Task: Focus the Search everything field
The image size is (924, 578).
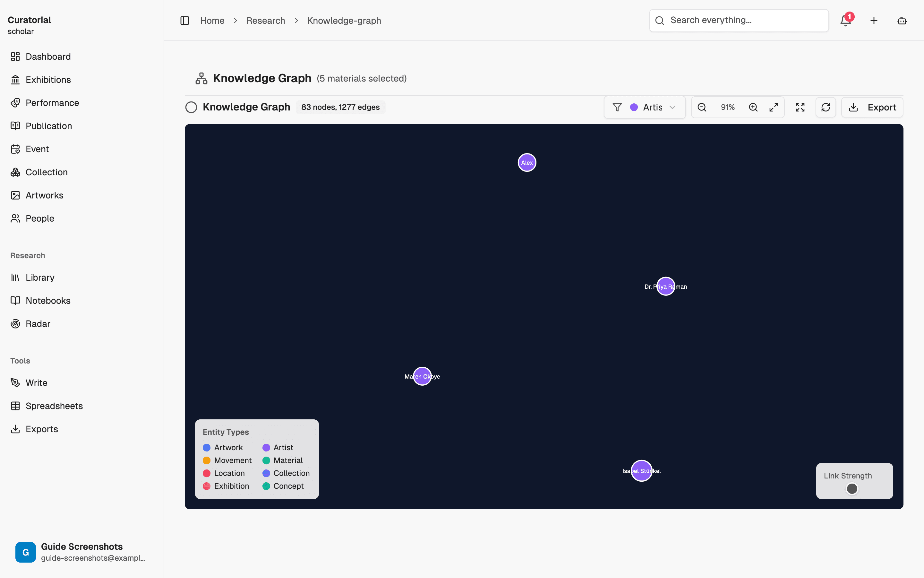Action: coord(739,21)
